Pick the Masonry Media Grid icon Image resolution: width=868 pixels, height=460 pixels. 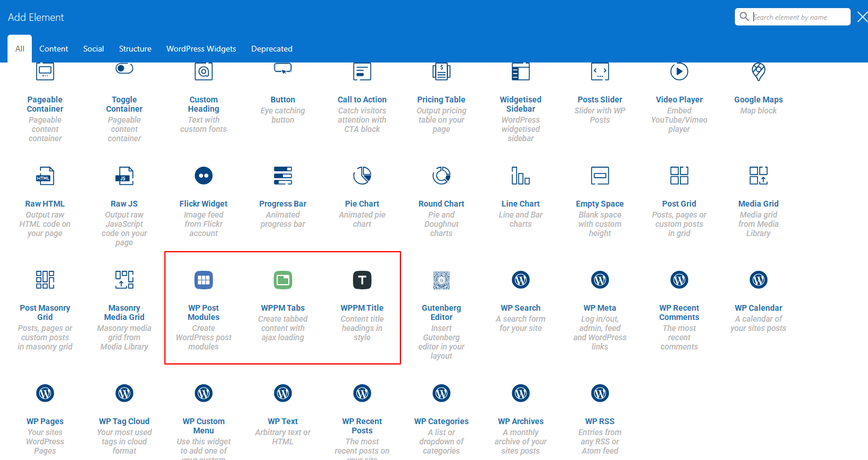click(x=124, y=279)
